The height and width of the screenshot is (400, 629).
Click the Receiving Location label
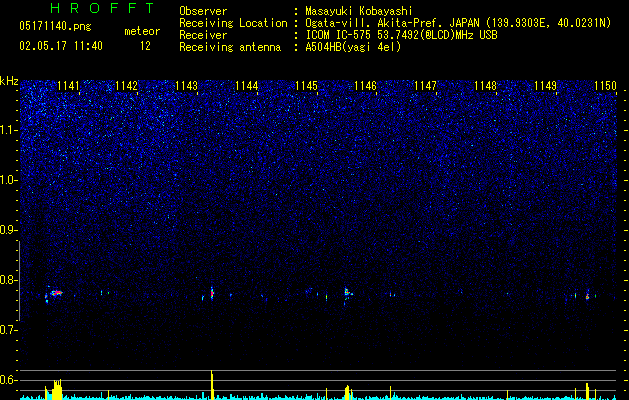tap(233, 23)
